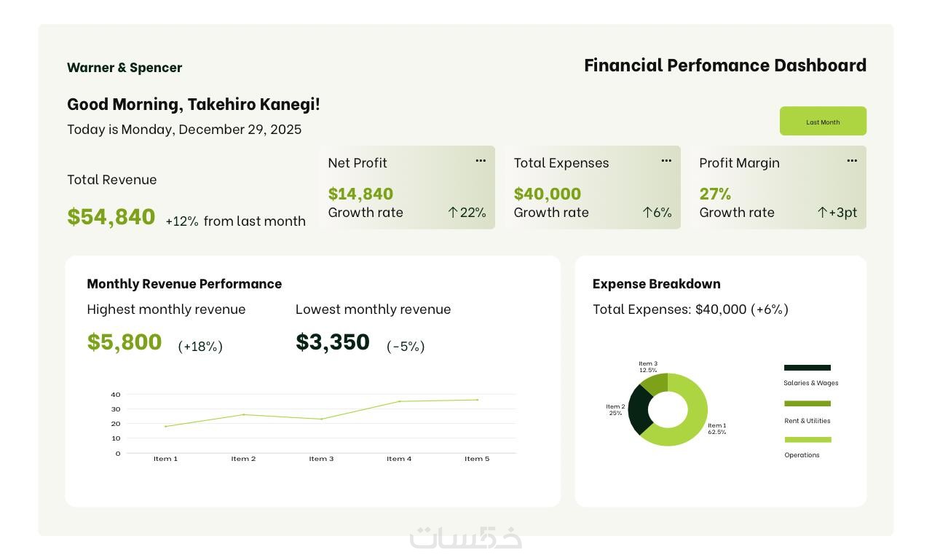Click the Item 3 donut chart segment

pos(655,382)
